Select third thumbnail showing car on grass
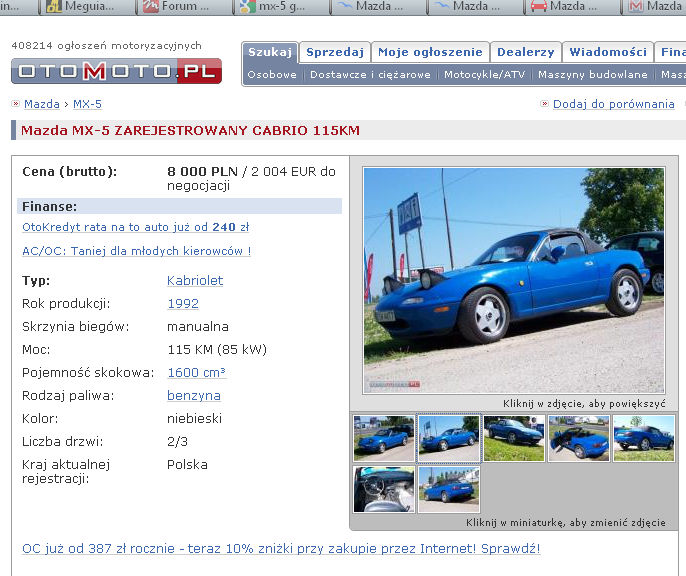This screenshot has height=576, width=686. click(514, 438)
